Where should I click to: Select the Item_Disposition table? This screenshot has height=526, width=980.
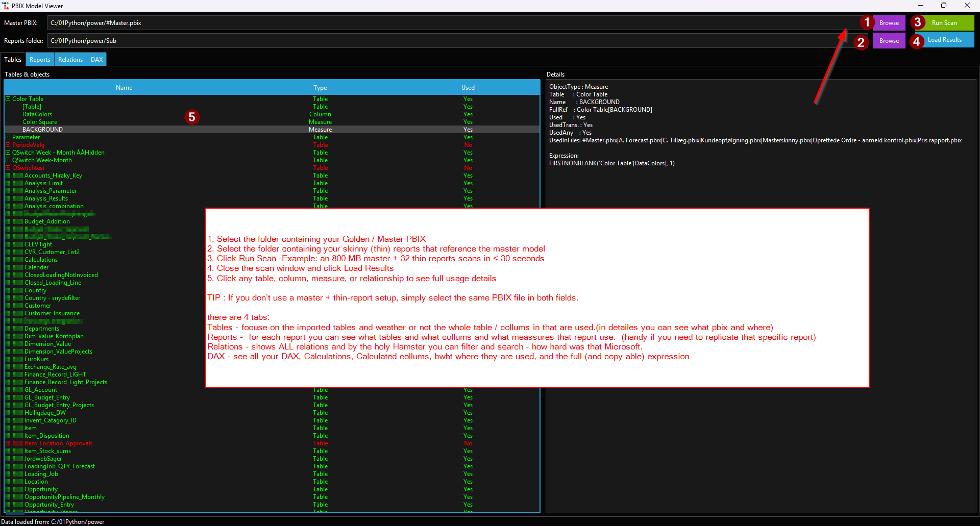click(x=272, y=436)
